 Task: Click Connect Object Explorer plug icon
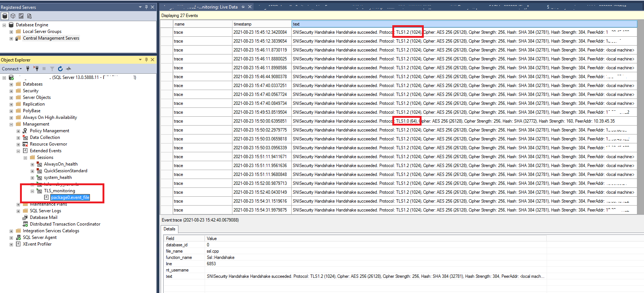coord(28,69)
